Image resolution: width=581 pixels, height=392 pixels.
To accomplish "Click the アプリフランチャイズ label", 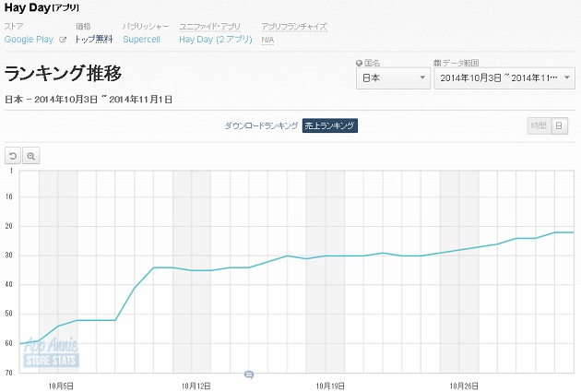I will tap(294, 27).
